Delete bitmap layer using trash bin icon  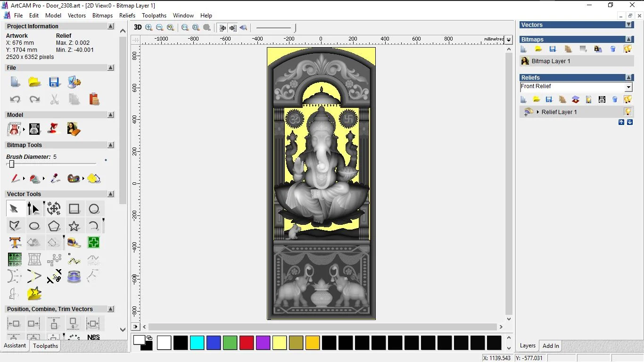pyautogui.click(x=613, y=49)
